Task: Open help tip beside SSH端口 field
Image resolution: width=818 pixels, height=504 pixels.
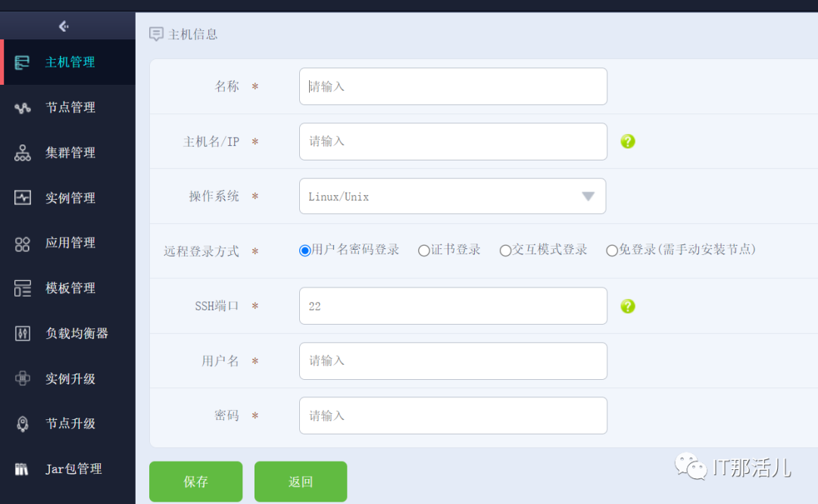Action: coord(628,306)
